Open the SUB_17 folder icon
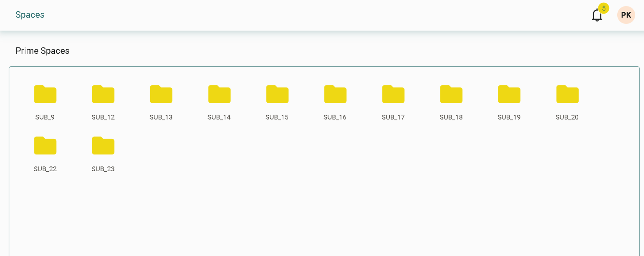Screen dimensions: 644x256 click(393, 94)
